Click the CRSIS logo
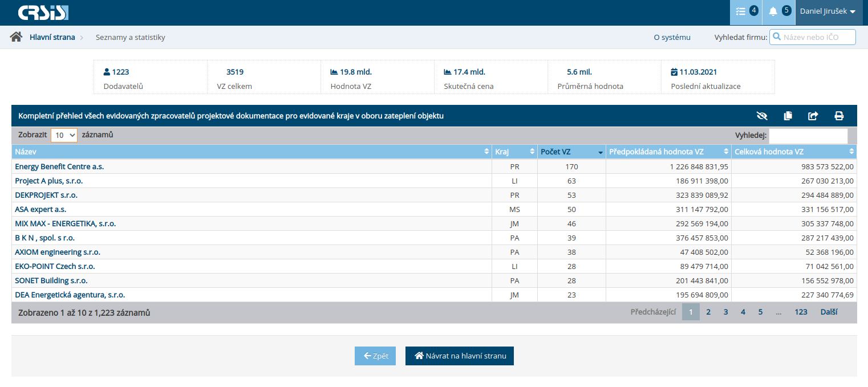868x387 pixels. click(43, 13)
